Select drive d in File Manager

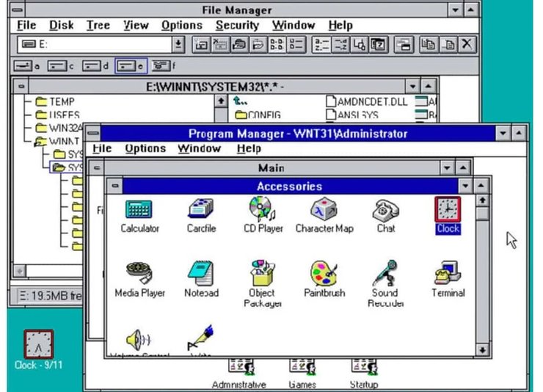click(95, 66)
